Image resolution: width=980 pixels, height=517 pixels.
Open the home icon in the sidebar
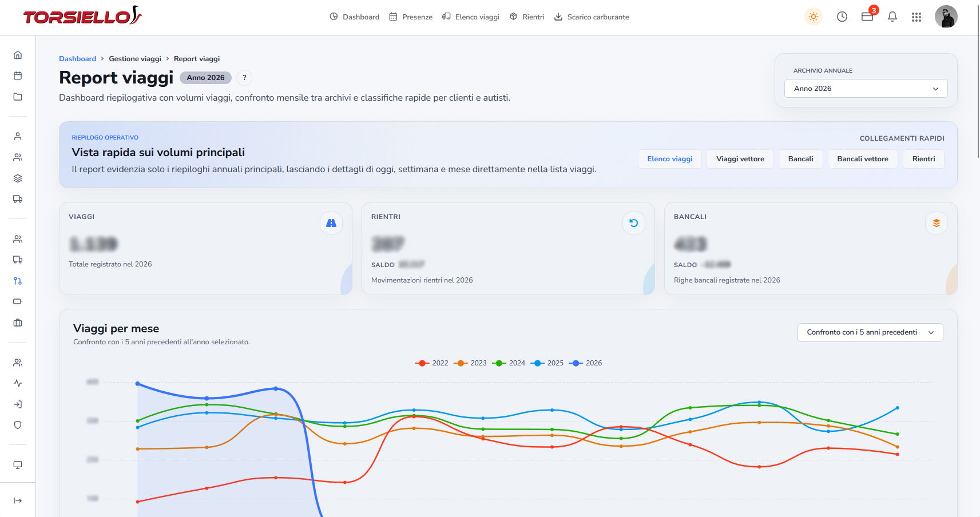tap(18, 55)
